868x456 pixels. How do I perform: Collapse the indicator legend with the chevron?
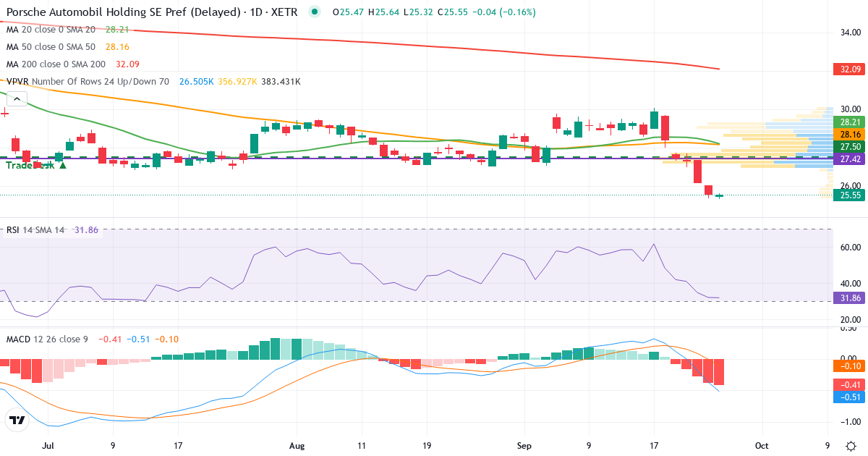coord(17,100)
